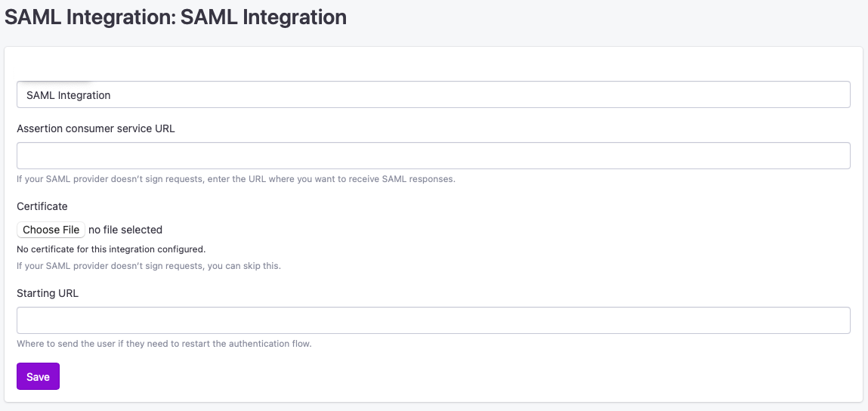Place cursor in empty box under Starting URL
This screenshot has height=411, width=868.
pos(434,320)
